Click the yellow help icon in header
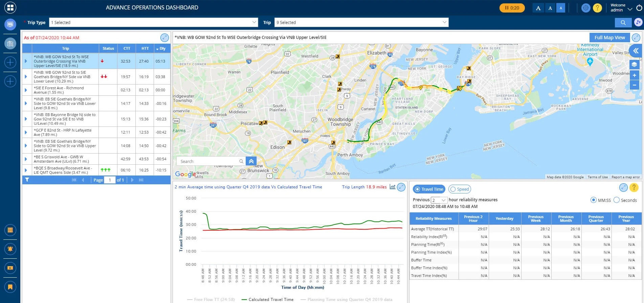This screenshot has height=303, width=644. click(597, 8)
